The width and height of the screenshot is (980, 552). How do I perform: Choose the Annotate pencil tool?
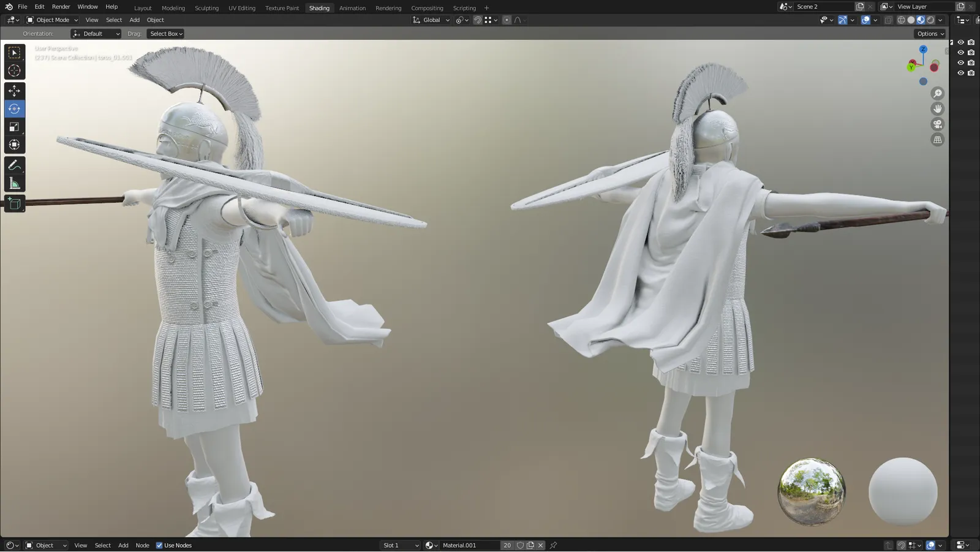click(x=14, y=165)
